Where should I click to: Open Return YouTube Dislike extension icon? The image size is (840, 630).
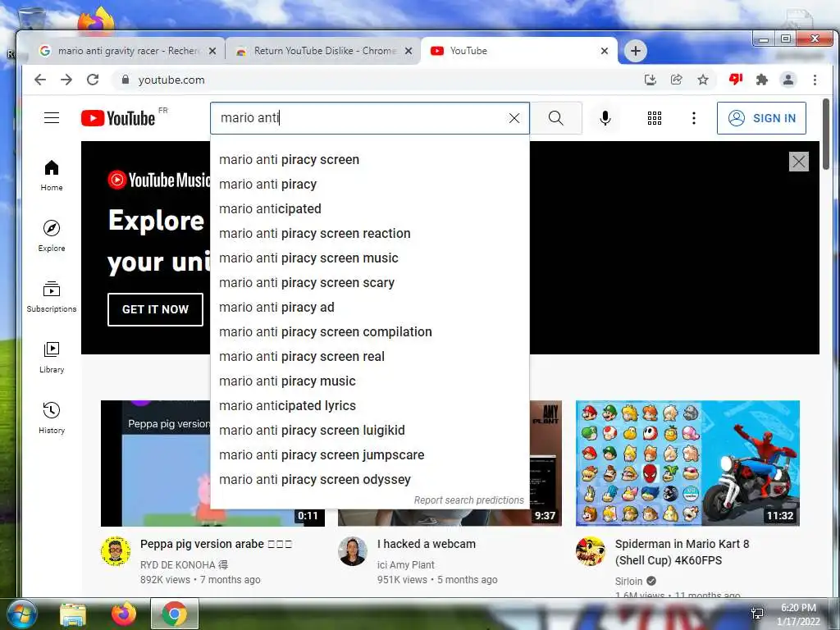point(736,80)
